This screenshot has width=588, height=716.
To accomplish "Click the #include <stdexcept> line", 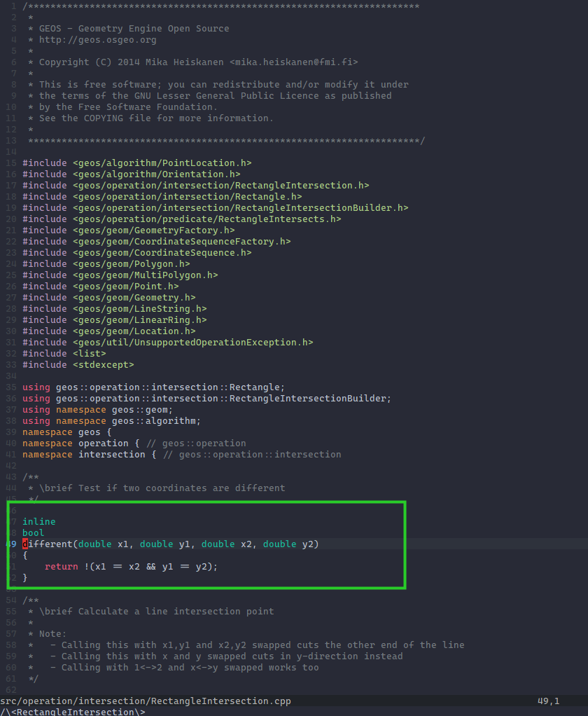I will click(x=78, y=364).
